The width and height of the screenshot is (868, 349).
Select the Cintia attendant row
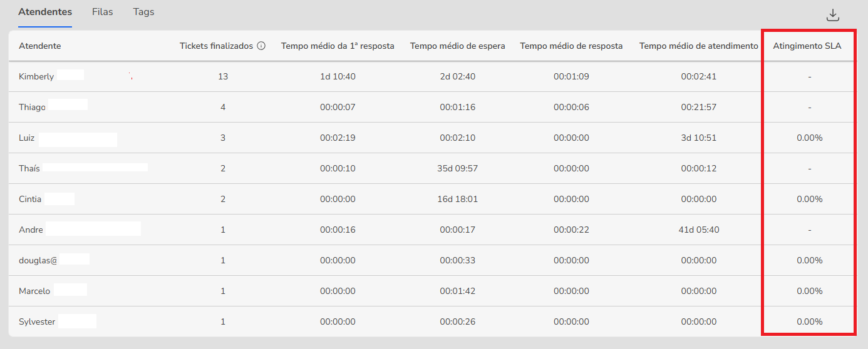30,199
